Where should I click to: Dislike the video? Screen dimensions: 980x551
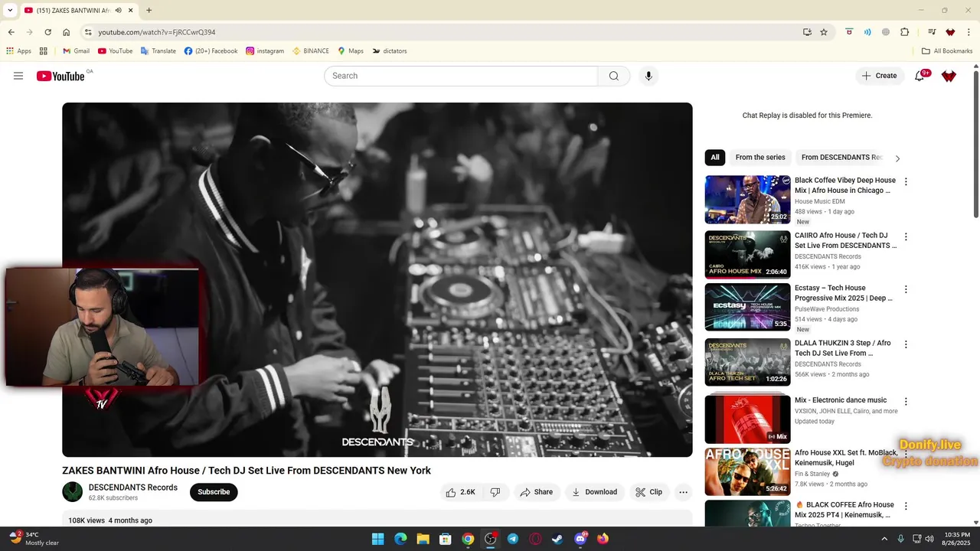click(x=495, y=492)
